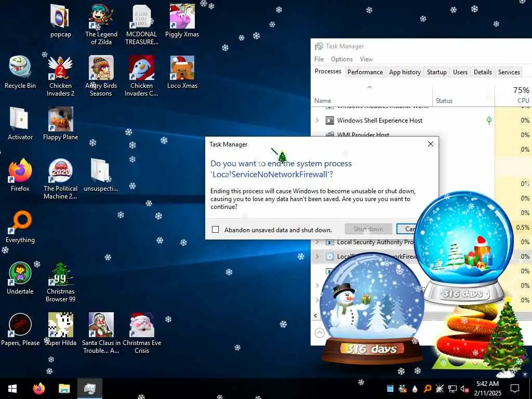Select Angry Birds Seasons icon
The width and height of the screenshot is (532, 399).
tap(101, 76)
